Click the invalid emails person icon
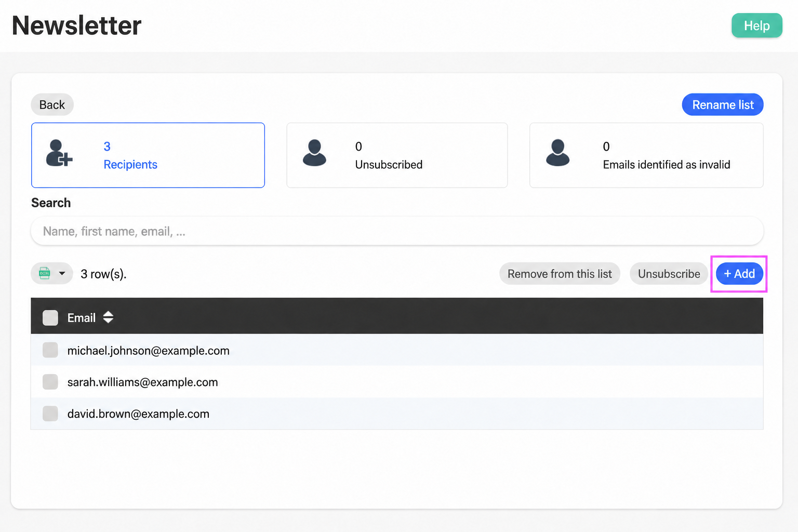 pyautogui.click(x=557, y=153)
